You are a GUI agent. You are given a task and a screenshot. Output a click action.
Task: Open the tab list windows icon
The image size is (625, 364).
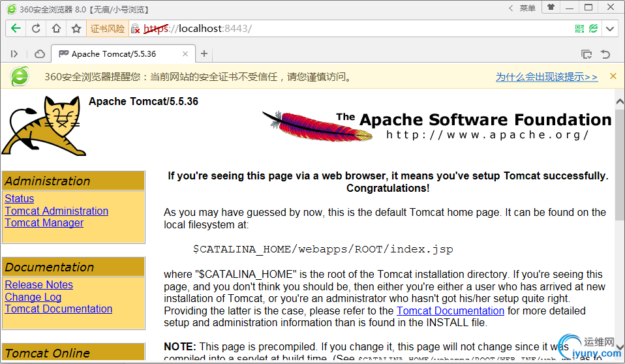(x=587, y=54)
